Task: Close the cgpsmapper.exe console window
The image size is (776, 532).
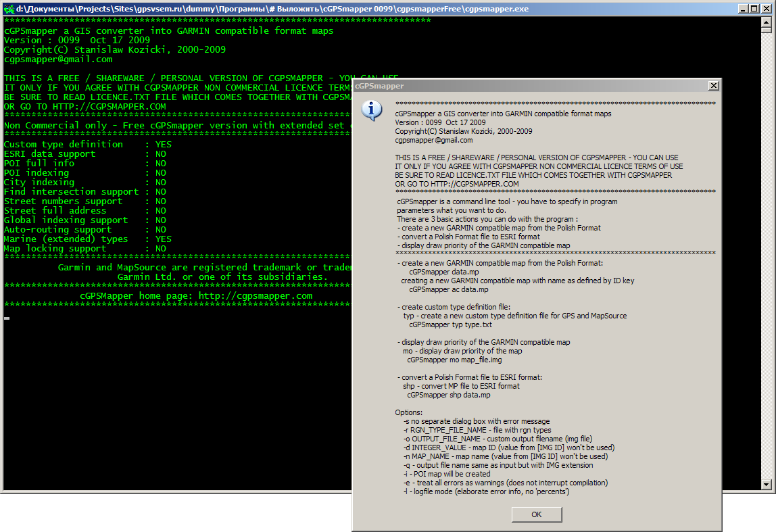Action: click(x=766, y=8)
